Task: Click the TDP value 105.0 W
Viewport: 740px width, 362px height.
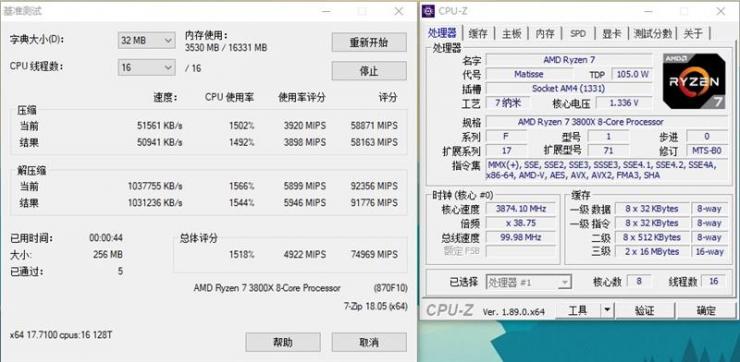Action: (631, 75)
